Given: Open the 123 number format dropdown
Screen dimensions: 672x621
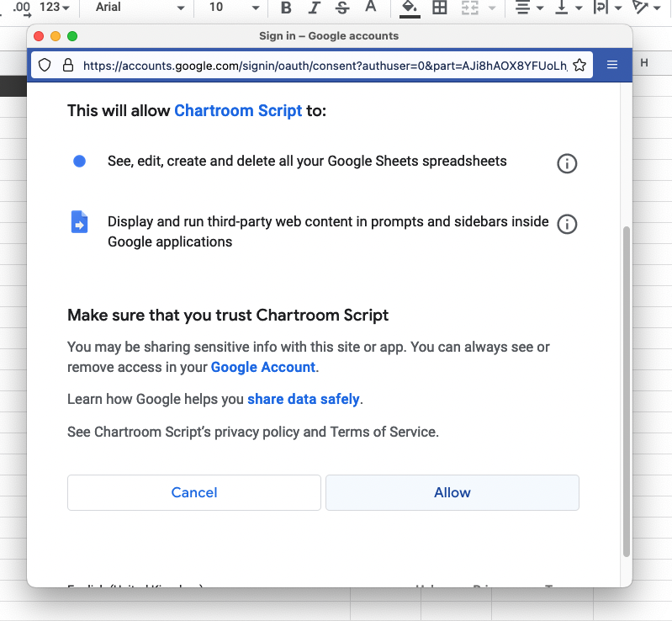Looking at the screenshot, I should point(55,8).
